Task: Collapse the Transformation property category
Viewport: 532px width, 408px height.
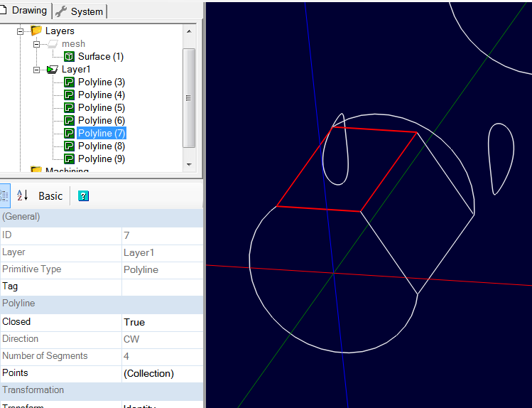Action: (x=33, y=390)
